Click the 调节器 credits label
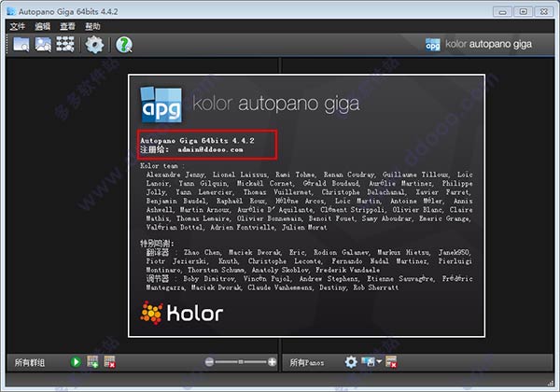Viewport: 560px width, 392px height. click(x=158, y=279)
